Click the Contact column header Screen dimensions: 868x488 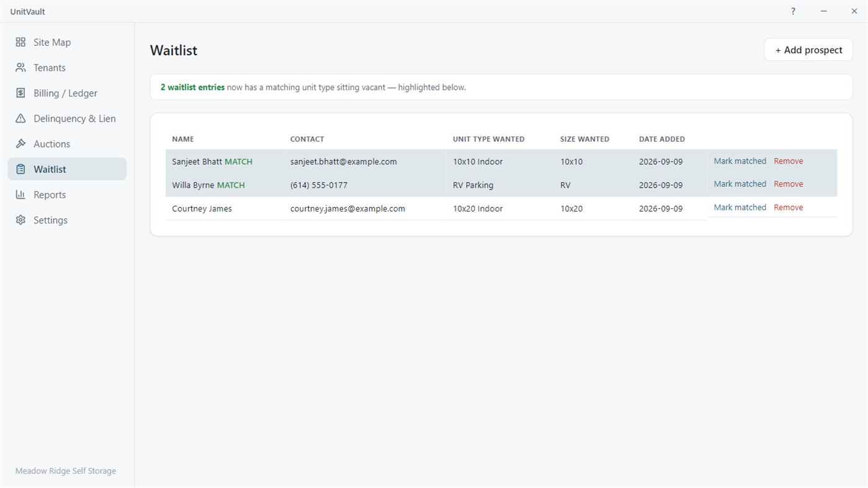click(307, 140)
